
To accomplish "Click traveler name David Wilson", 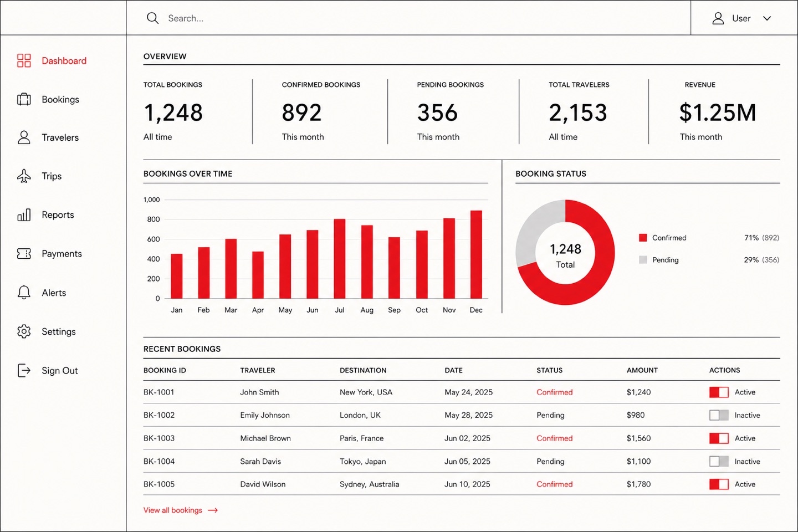I will (263, 484).
